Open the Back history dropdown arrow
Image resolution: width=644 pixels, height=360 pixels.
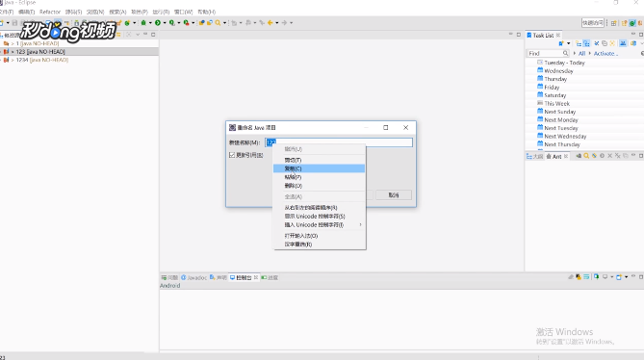click(x=277, y=23)
